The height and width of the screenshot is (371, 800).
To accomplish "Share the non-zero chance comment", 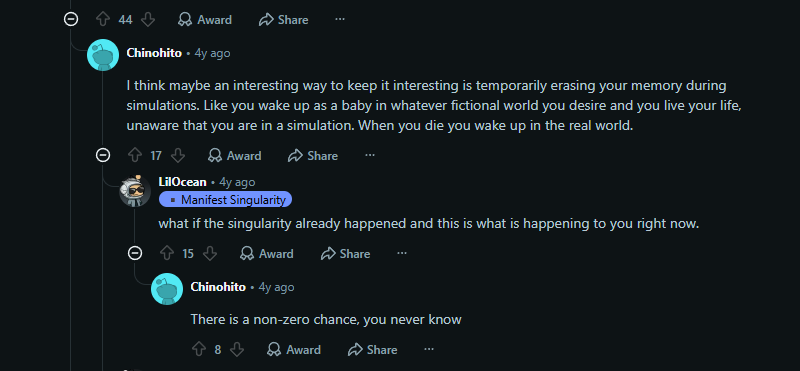I will (x=372, y=350).
